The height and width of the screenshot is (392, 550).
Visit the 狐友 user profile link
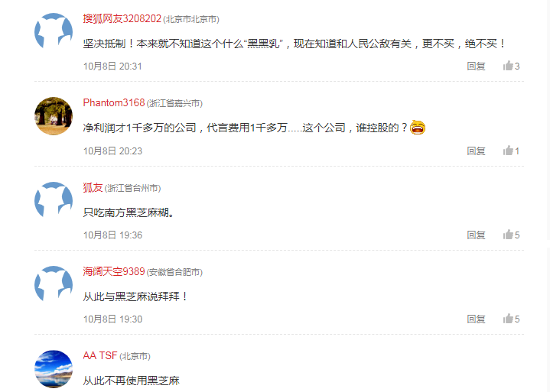pos(93,187)
